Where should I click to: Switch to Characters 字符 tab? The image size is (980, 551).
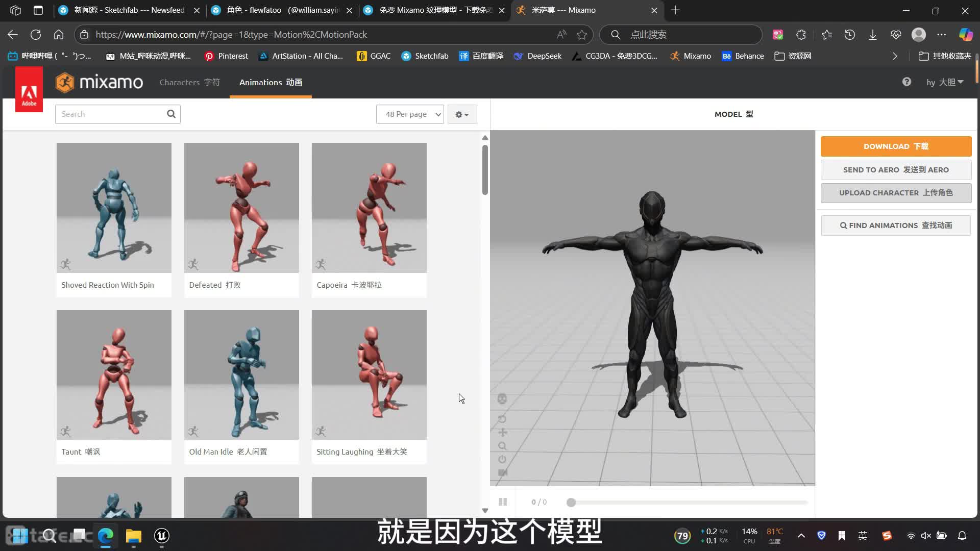click(189, 82)
